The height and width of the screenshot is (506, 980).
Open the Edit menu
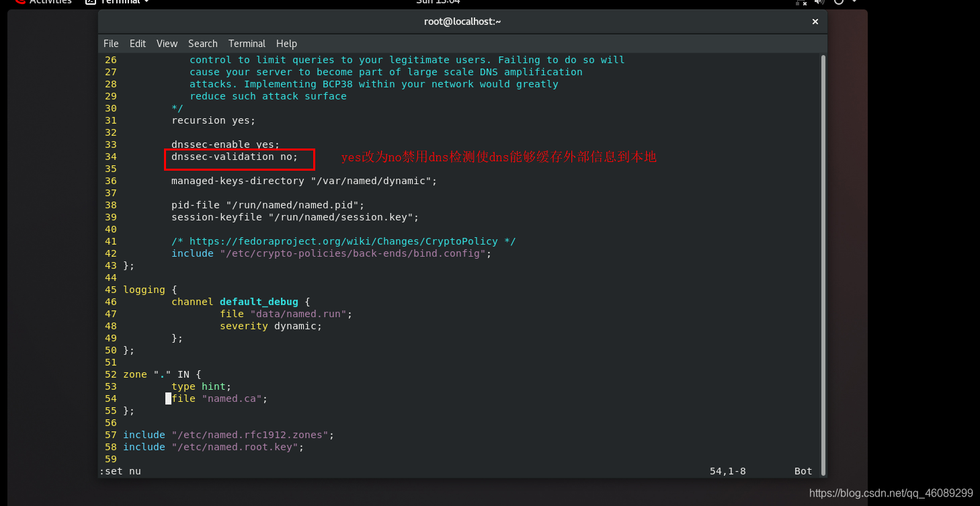coord(138,44)
